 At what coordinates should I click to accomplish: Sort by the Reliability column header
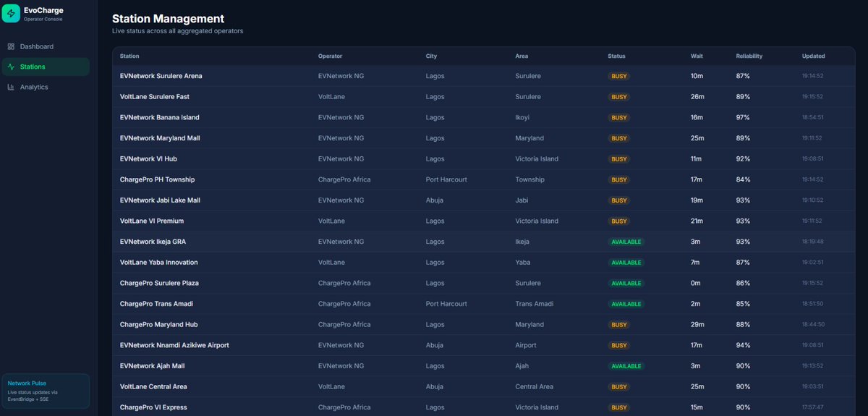coord(749,56)
